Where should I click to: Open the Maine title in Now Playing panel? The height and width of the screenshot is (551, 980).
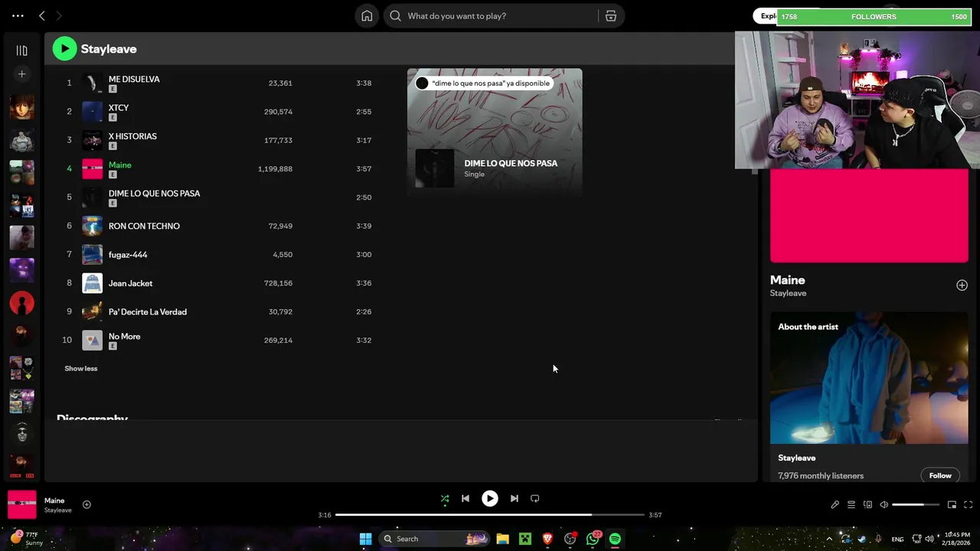tap(787, 280)
